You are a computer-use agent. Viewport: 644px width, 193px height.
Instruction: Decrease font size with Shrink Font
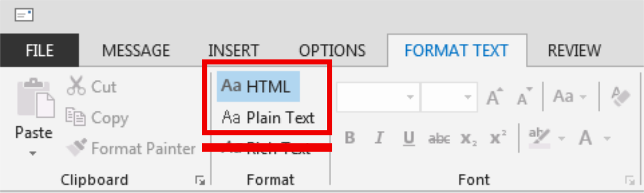tap(524, 97)
